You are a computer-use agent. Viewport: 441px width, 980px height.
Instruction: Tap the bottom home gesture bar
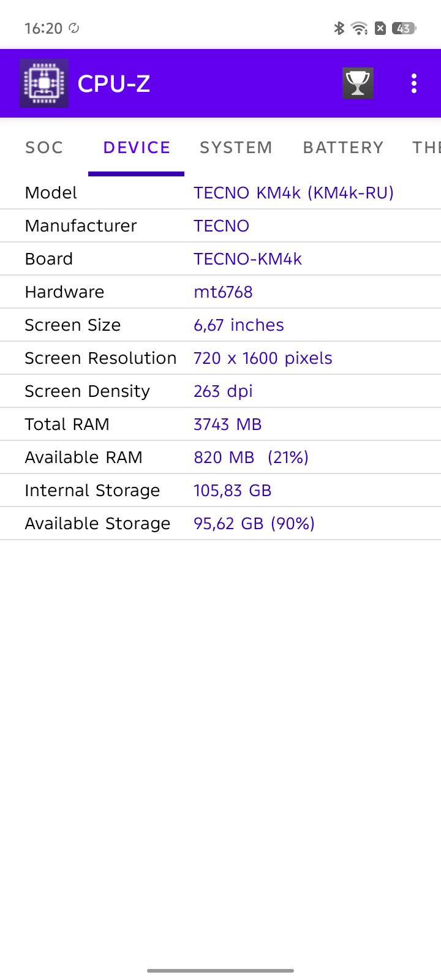pos(221,970)
